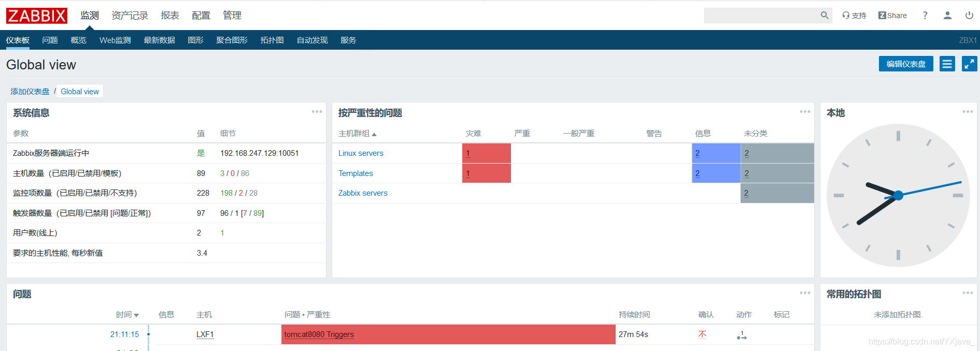This screenshot has height=351, width=980.
Task: Click the Zabbix服务器端运行中 row label
Action: coord(51,153)
